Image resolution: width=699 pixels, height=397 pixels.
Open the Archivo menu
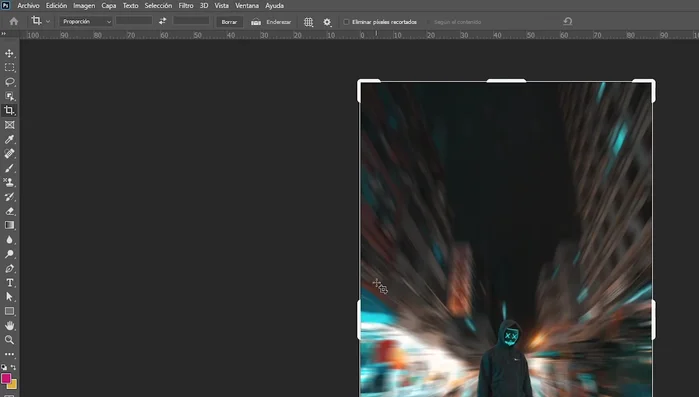pos(29,6)
